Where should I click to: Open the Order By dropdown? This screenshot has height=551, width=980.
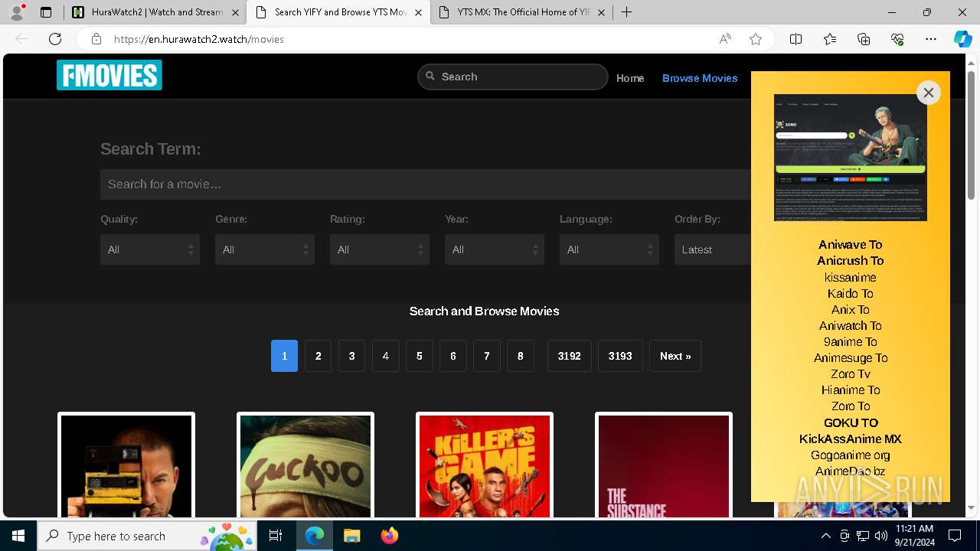tap(713, 249)
